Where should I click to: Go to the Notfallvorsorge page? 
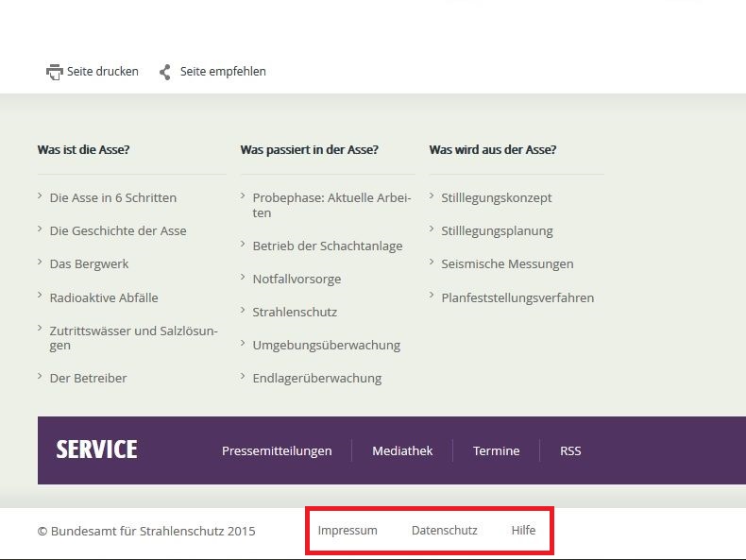point(297,279)
